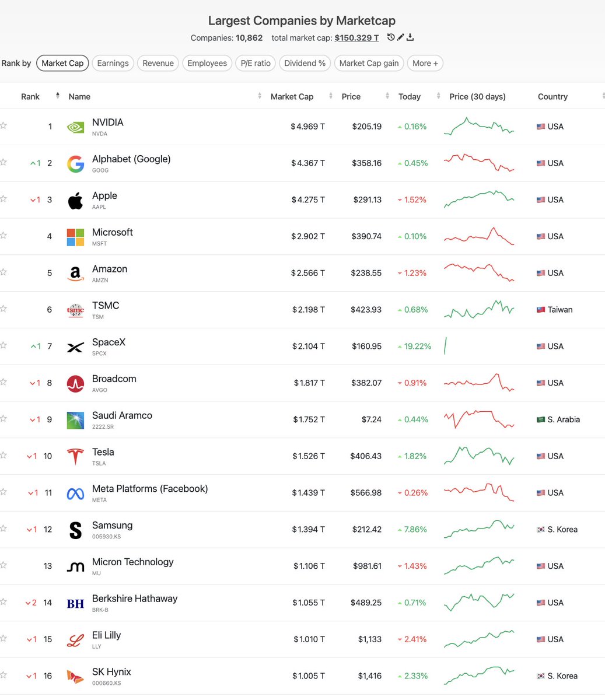This screenshot has width=605, height=700.
Task: Click Amazon today change 1.23%
Action: click(412, 273)
